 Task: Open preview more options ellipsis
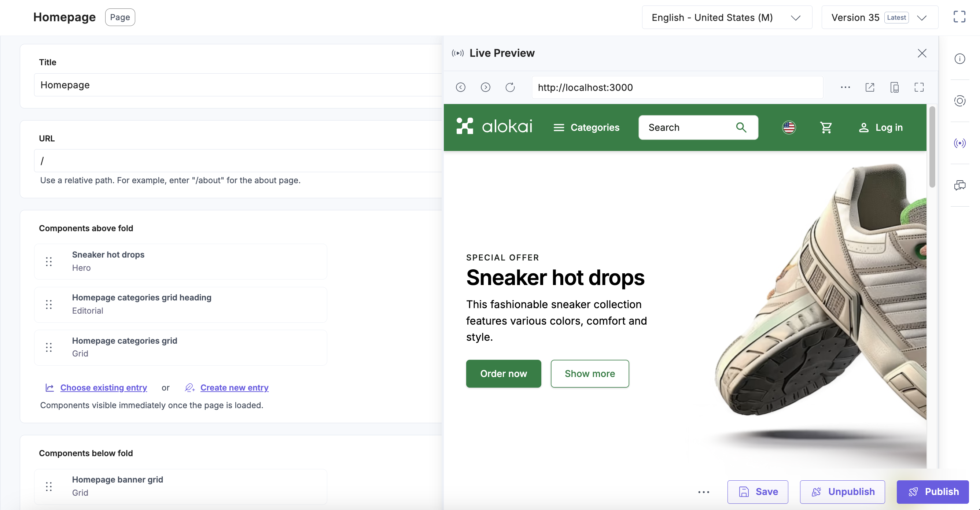[x=845, y=88]
